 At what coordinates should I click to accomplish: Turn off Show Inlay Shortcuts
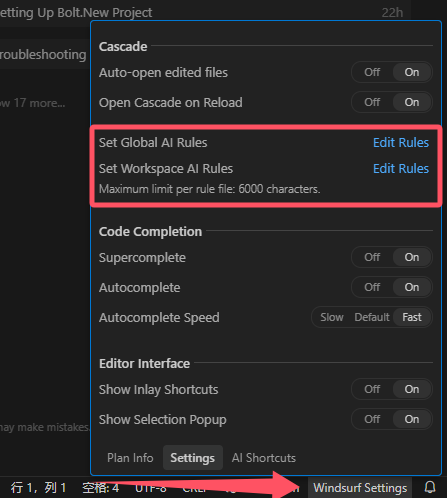tap(372, 389)
